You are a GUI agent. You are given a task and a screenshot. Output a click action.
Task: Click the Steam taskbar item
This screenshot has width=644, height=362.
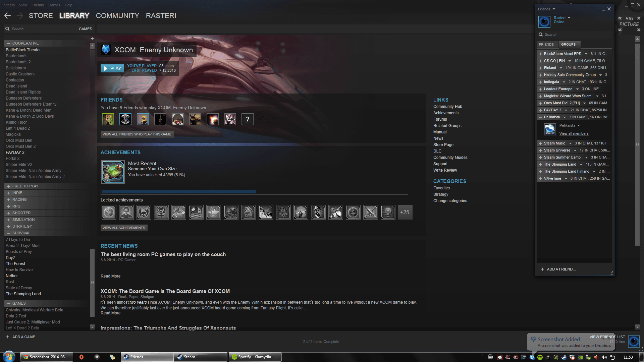(201, 357)
